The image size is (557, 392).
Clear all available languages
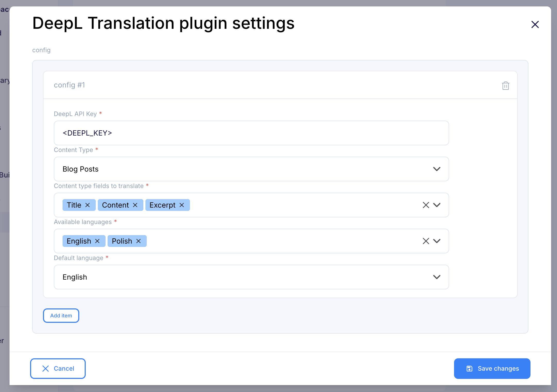tap(426, 241)
